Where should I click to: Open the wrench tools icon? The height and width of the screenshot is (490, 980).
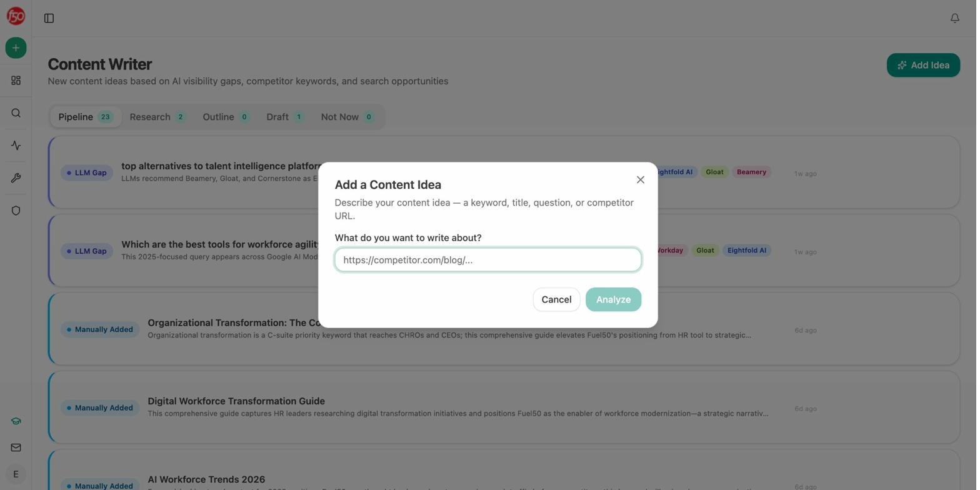pyautogui.click(x=15, y=177)
